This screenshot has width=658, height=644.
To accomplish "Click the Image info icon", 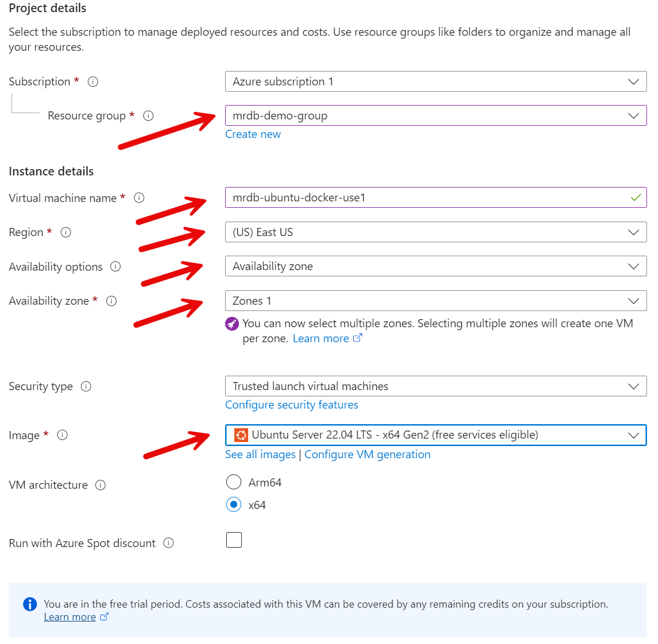I will coord(62,435).
